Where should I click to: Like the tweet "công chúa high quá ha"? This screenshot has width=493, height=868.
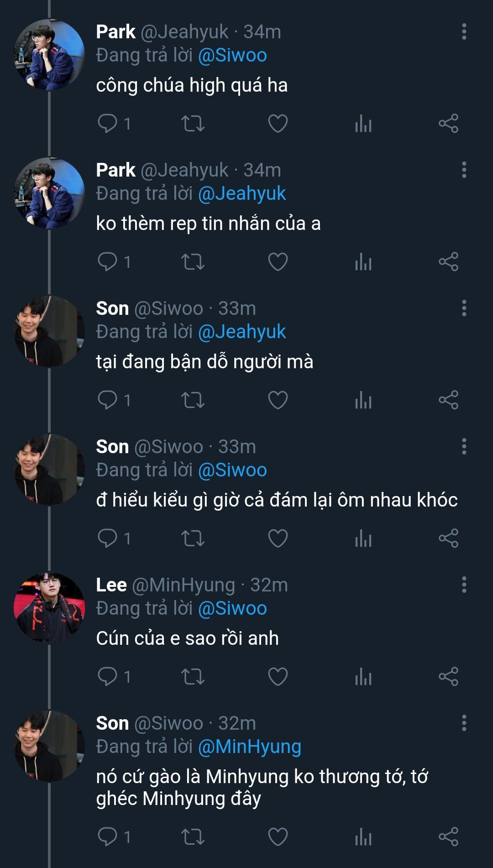click(278, 124)
